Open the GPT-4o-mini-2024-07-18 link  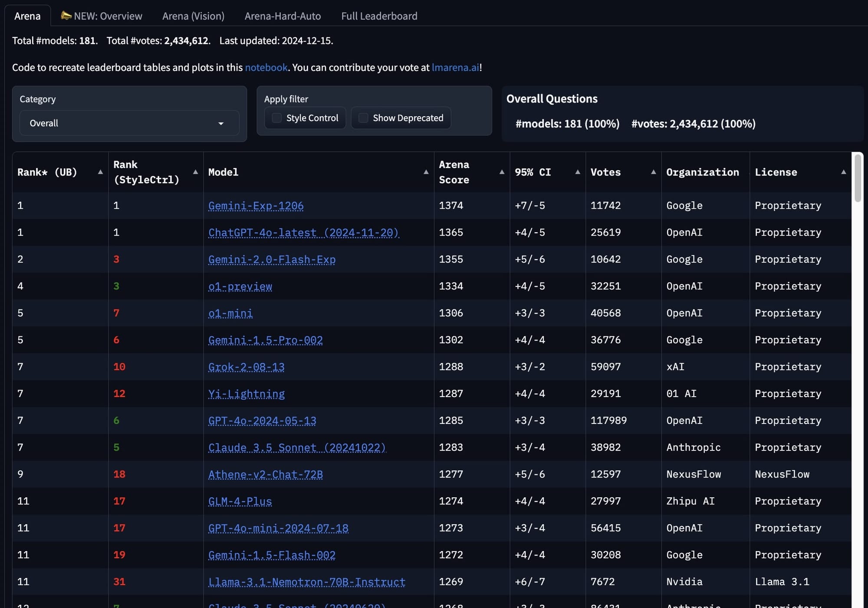278,528
